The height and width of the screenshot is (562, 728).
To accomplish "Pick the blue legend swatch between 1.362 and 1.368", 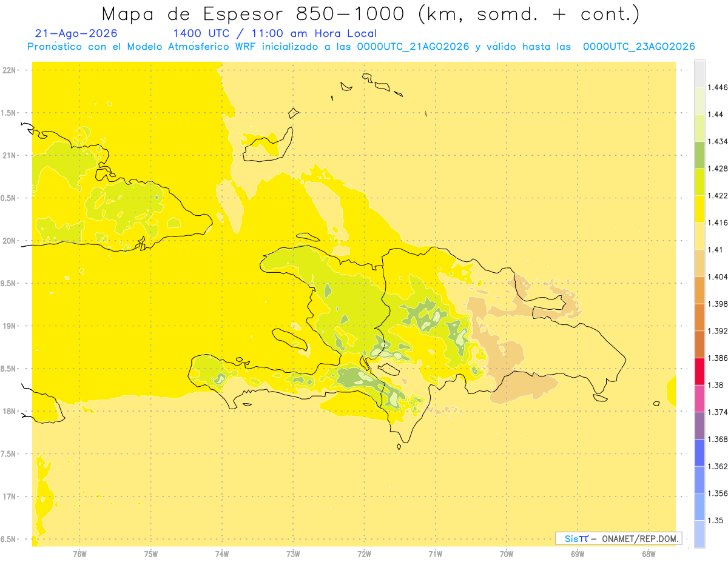I will (x=699, y=453).
